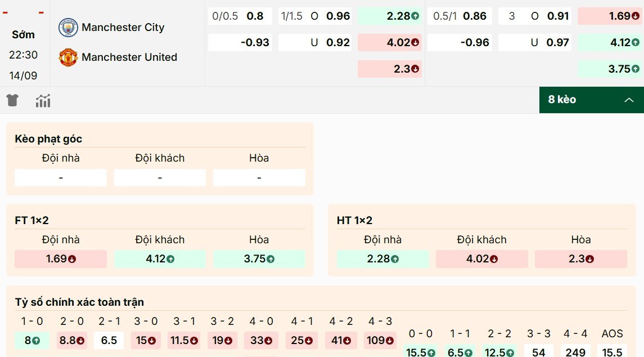Screen dimensions: 644x357
Task: Collapse the 8 kèo odds panel
Action: pyautogui.click(x=629, y=99)
